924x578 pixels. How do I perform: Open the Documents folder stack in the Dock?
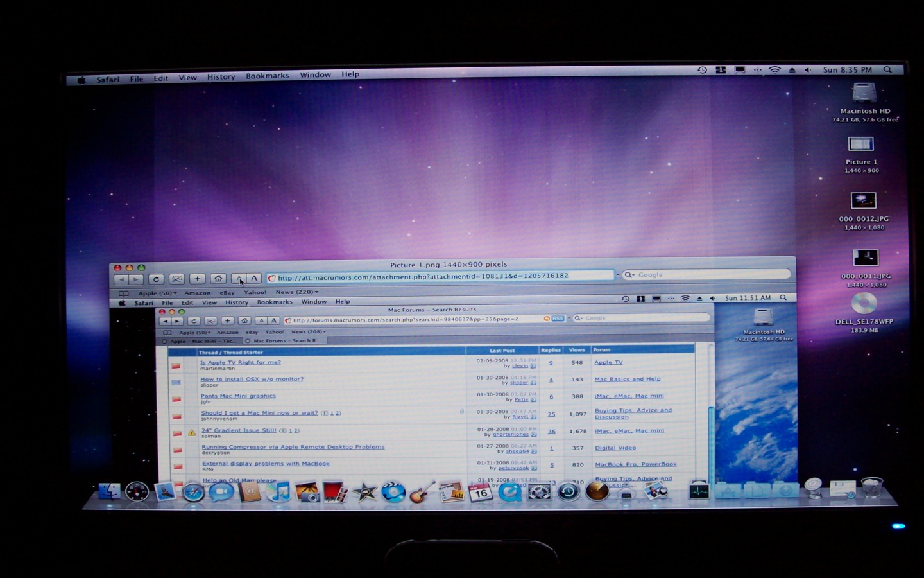[757, 491]
